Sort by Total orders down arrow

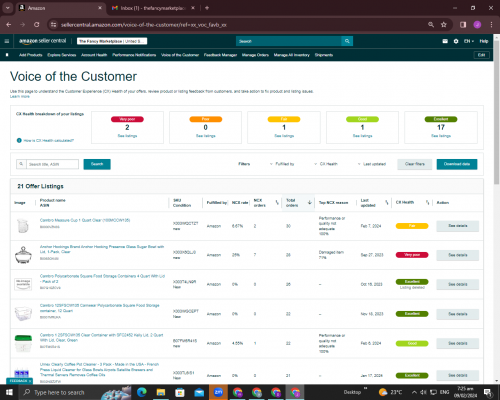click(x=309, y=202)
